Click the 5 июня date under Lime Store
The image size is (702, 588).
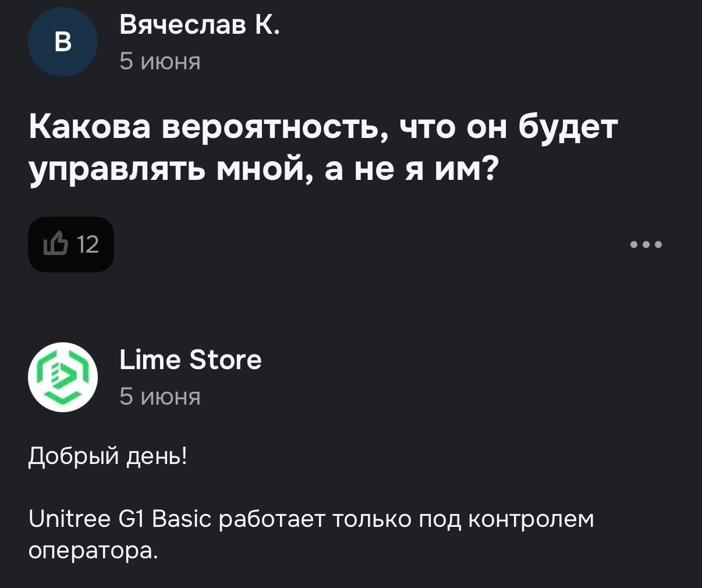(160, 396)
